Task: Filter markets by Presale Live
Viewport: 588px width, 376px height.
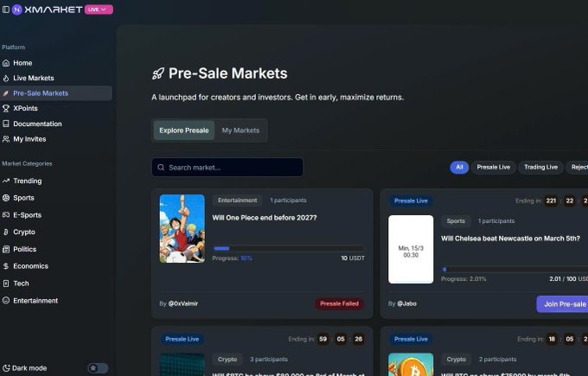Action: click(493, 167)
